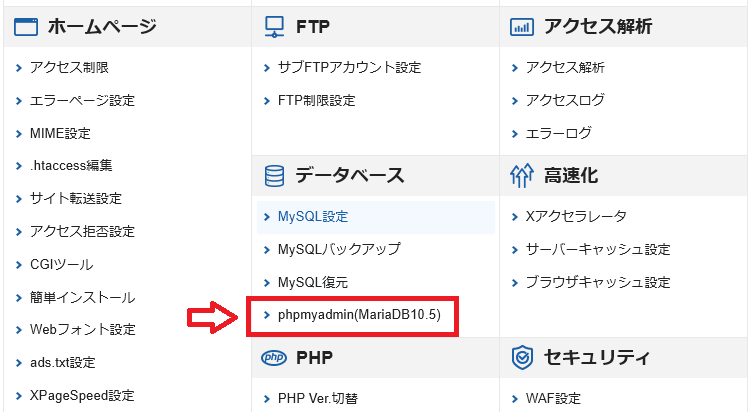Open CGIツール
Viewport: 748px width, 412px height.
pyautogui.click(x=62, y=264)
